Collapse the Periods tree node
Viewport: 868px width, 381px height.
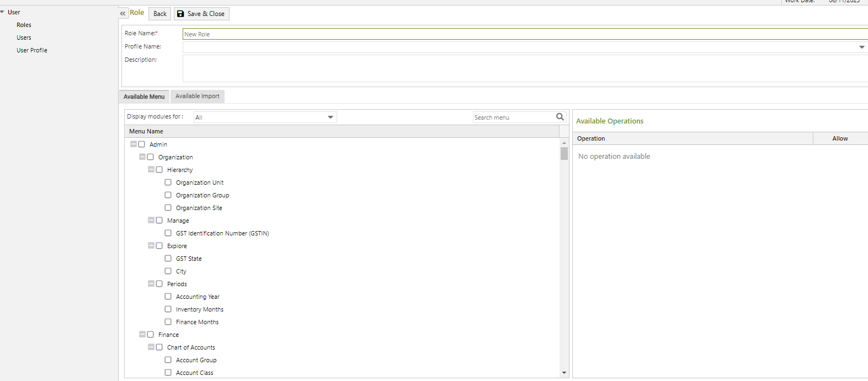151,284
